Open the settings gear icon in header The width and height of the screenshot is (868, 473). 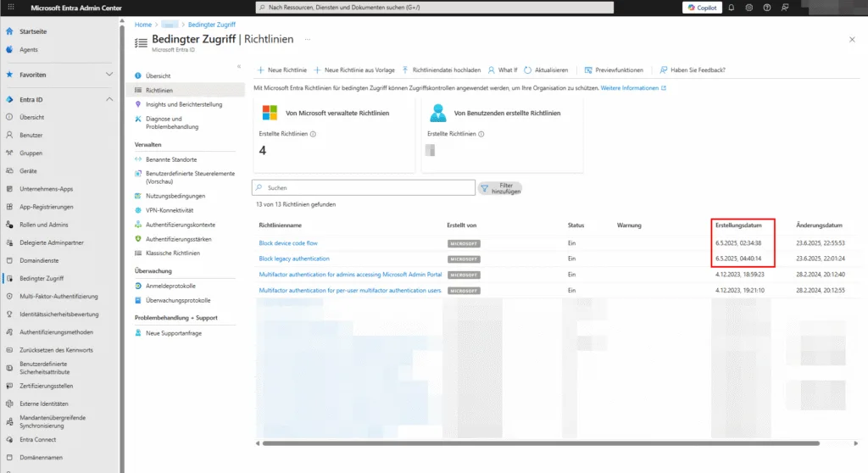[749, 8]
